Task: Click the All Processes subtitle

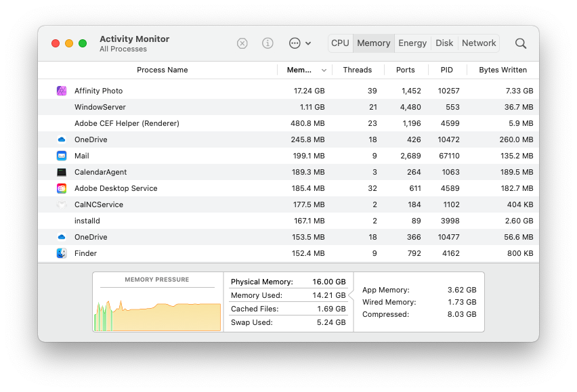Action: (123, 49)
